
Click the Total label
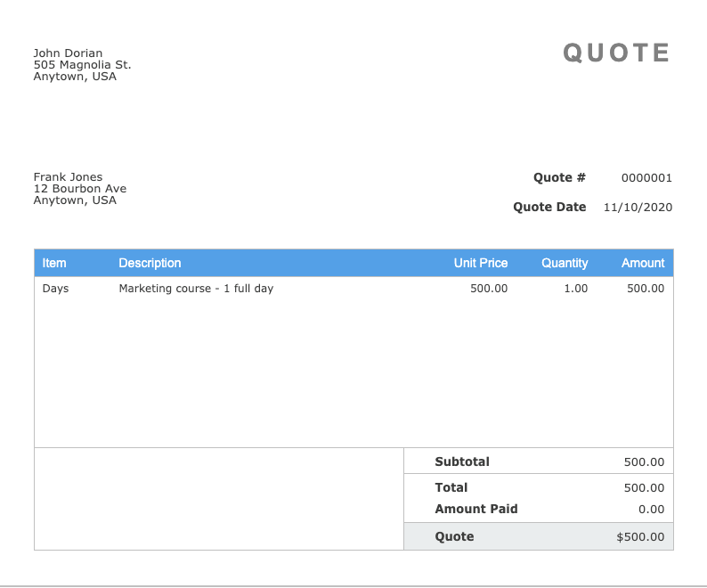[451, 487]
